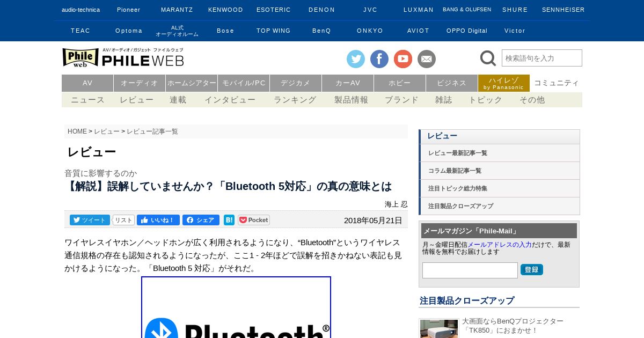Select レビュー in the sub menu
Screen dimensions: 644x338
tap(137, 100)
